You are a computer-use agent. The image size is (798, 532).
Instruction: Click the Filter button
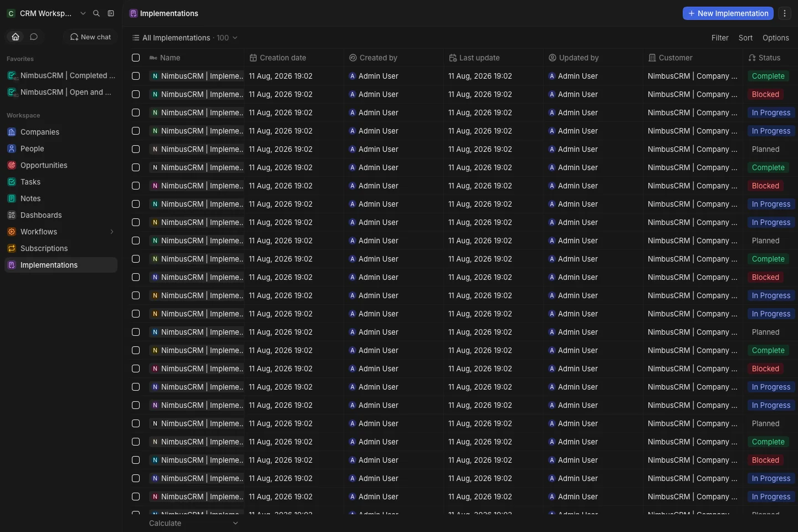click(720, 38)
